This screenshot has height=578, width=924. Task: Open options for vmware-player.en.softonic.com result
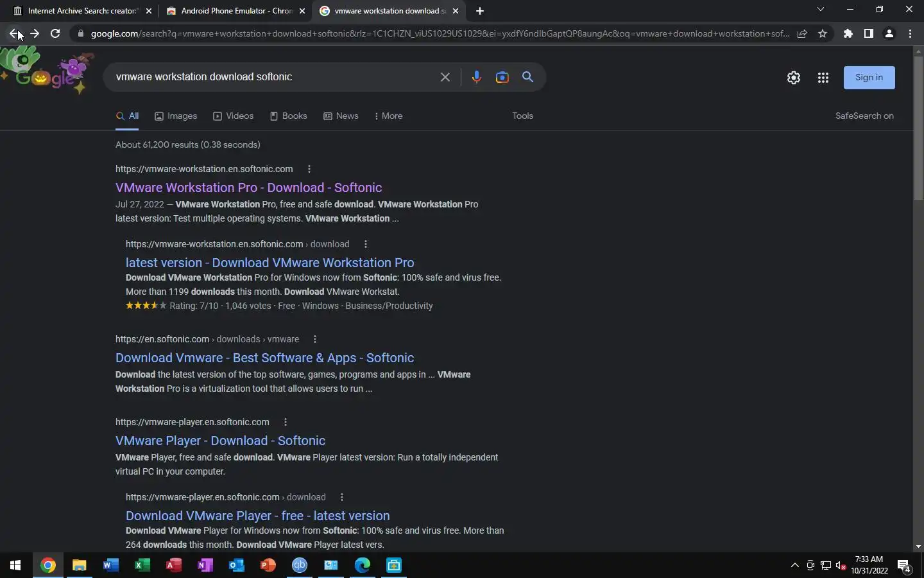pyautogui.click(x=286, y=422)
